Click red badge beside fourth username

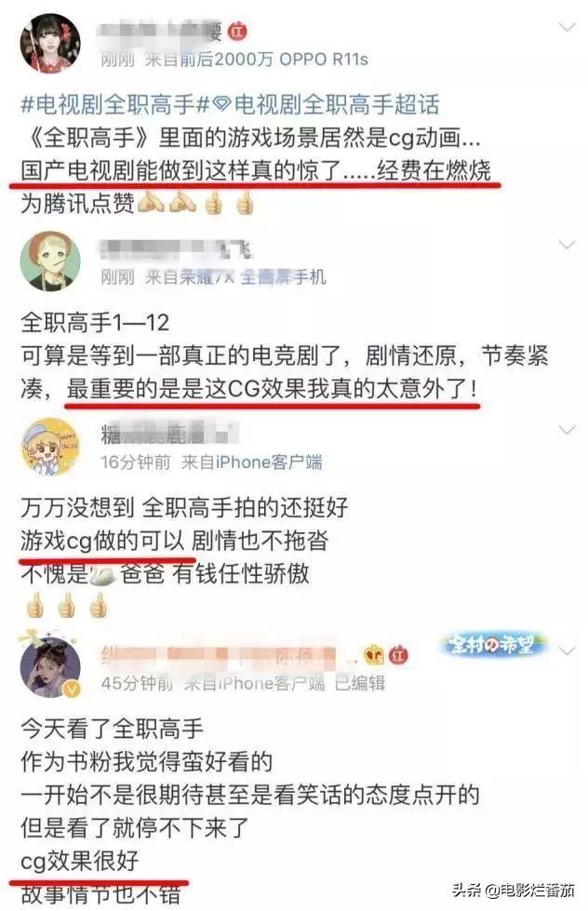(x=398, y=656)
